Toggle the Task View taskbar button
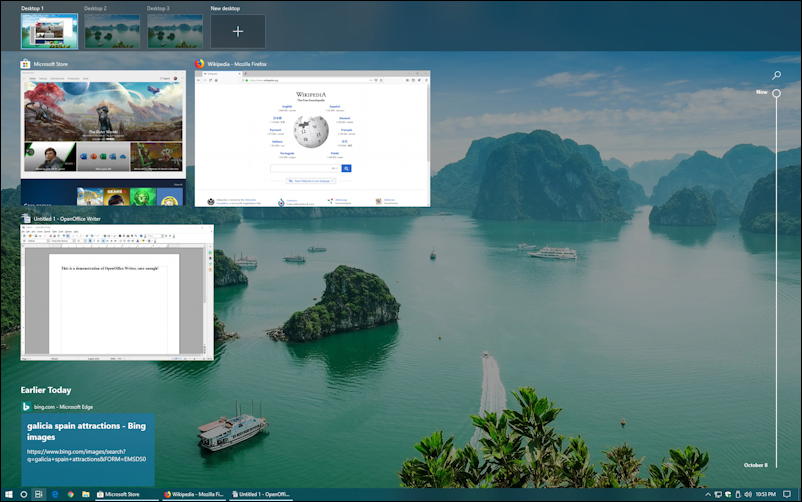Viewport: 802px width, 502px height. coord(38,494)
